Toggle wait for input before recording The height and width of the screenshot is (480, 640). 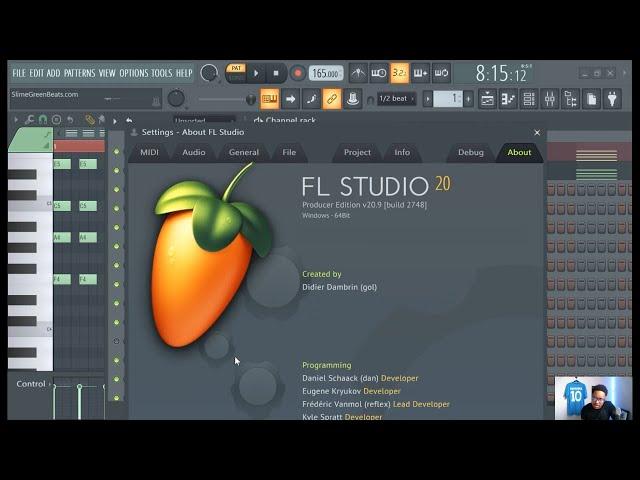pyautogui.click(x=379, y=73)
